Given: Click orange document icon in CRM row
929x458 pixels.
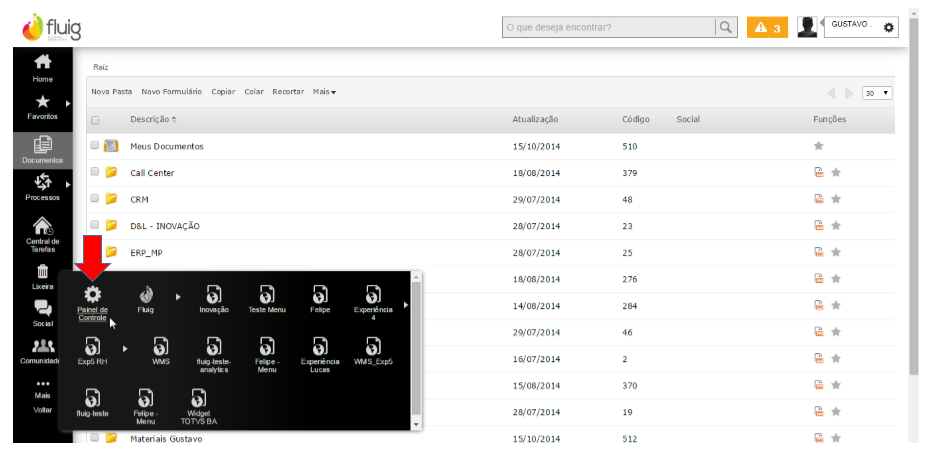Looking at the screenshot, I should pyautogui.click(x=819, y=199).
